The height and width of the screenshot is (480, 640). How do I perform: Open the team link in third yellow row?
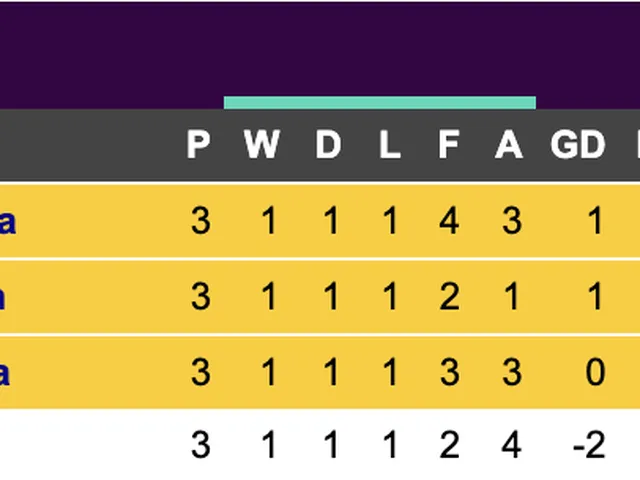pos(5,373)
